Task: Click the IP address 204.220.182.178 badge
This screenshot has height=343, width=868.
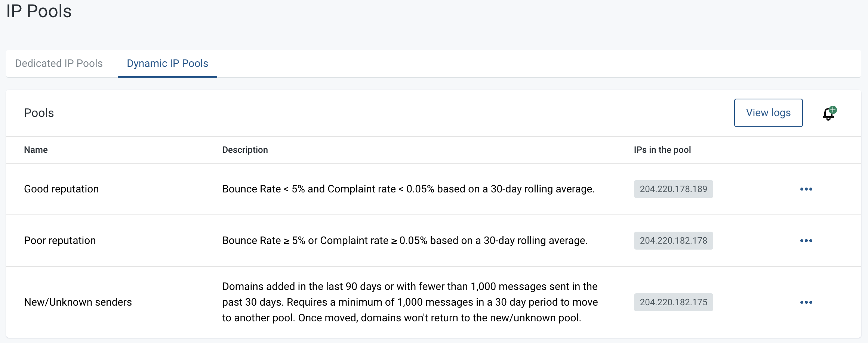Action: 673,241
